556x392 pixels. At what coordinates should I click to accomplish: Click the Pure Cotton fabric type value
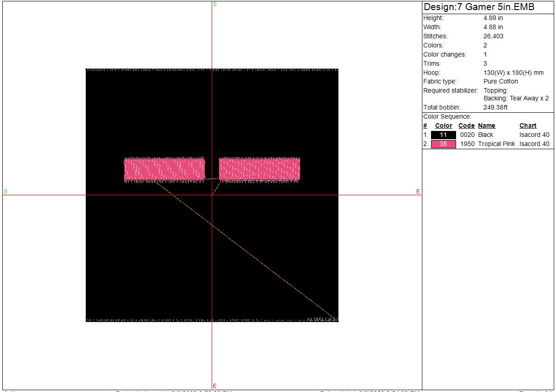pos(500,82)
